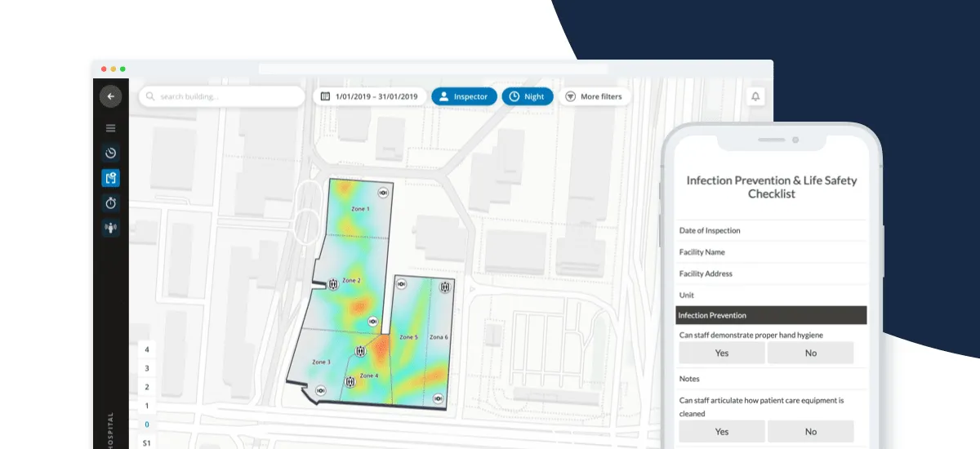Click the search building field
Image resolution: width=980 pixels, height=449 pixels.
click(x=222, y=96)
